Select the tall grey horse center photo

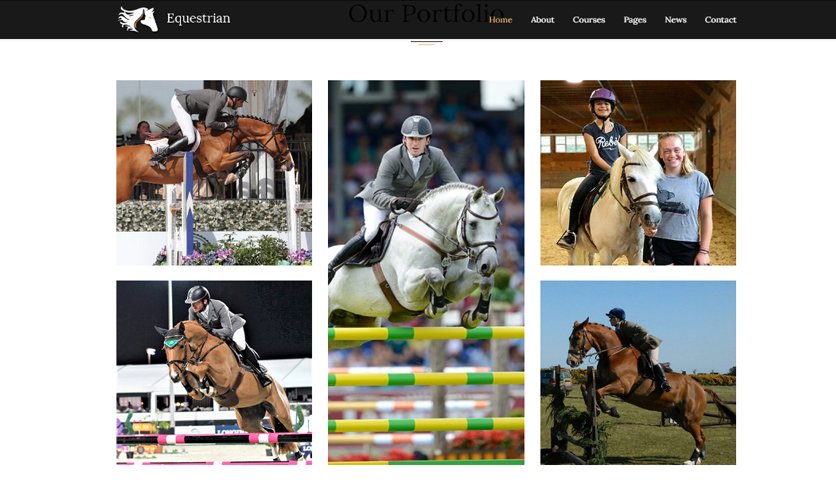[x=426, y=272]
